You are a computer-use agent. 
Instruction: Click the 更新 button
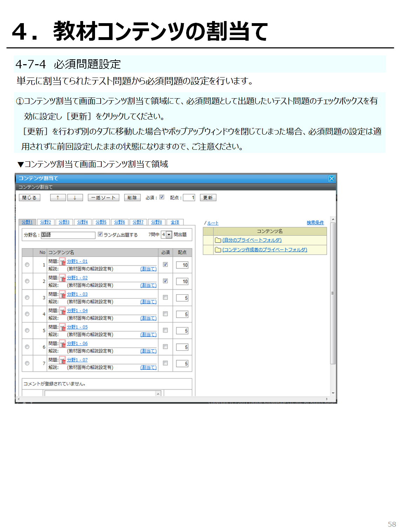[208, 198]
